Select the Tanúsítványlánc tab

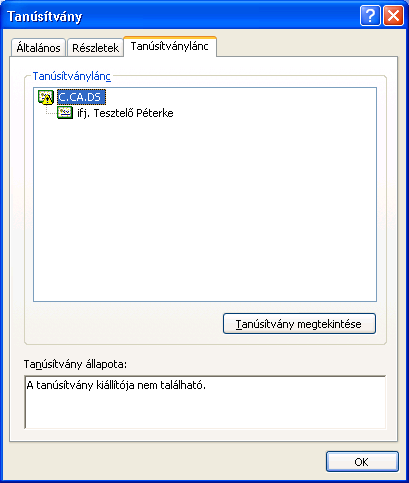[170, 46]
